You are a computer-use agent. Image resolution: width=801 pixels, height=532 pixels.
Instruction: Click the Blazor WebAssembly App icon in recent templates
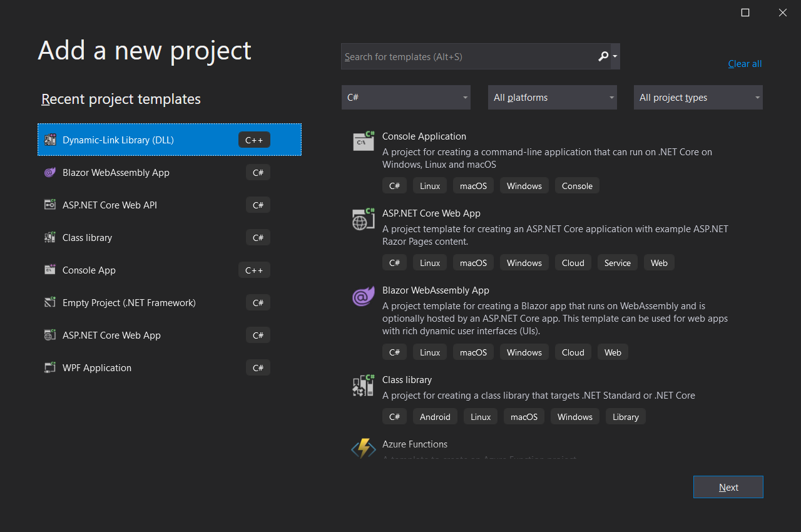50,173
